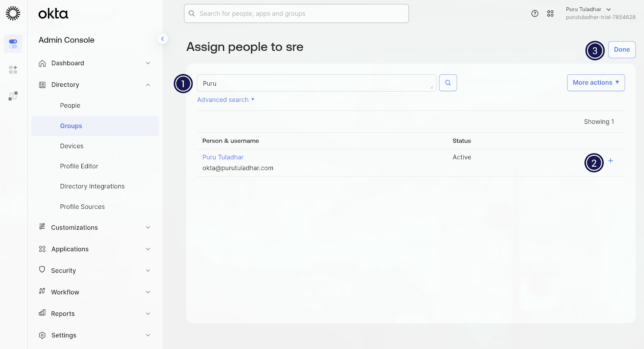Select the Admin Console toggle icon in rail
This screenshot has width=644, height=349.
click(13, 44)
